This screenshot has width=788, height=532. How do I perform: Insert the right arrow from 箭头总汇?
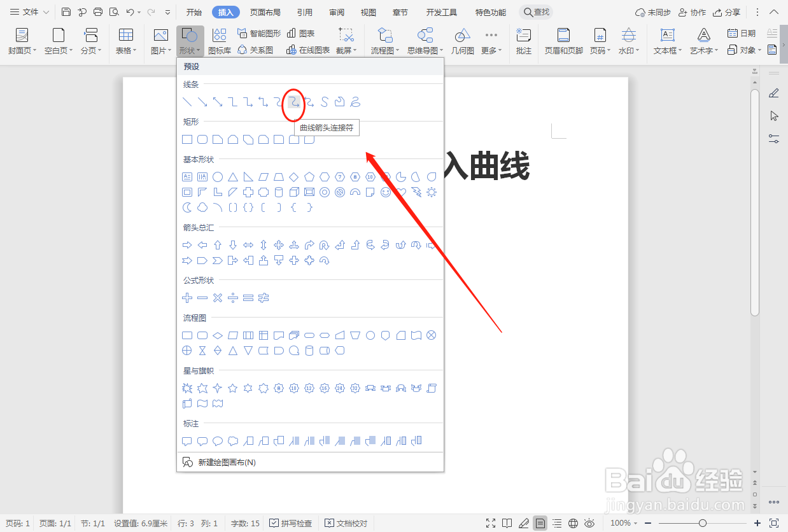pyautogui.click(x=187, y=245)
